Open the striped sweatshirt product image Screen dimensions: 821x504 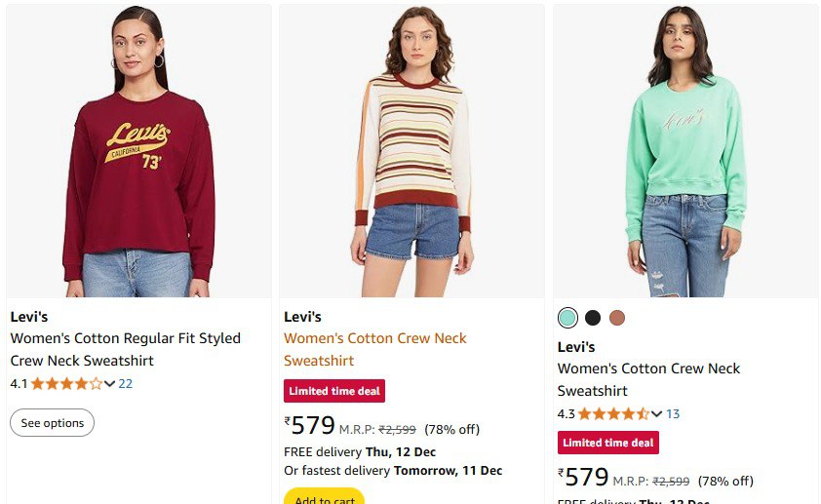411,151
